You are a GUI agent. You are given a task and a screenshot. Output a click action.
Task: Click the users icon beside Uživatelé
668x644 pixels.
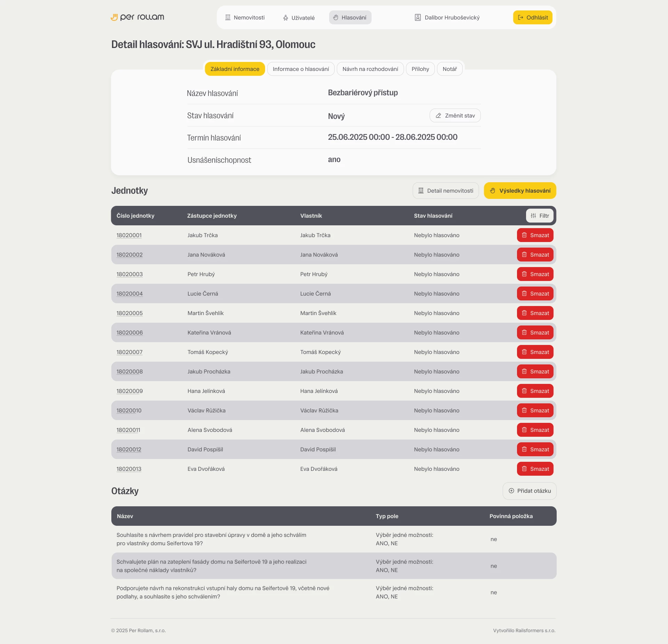coord(285,18)
